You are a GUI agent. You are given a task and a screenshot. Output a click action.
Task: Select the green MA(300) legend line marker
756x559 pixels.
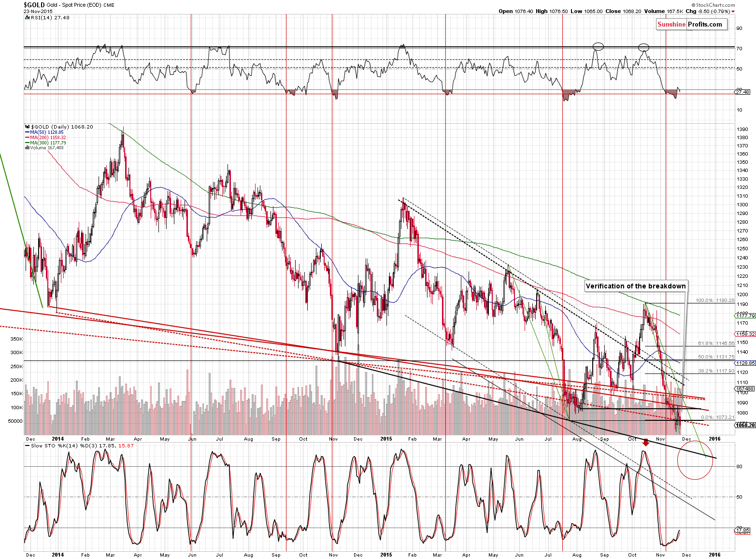pos(27,143)
